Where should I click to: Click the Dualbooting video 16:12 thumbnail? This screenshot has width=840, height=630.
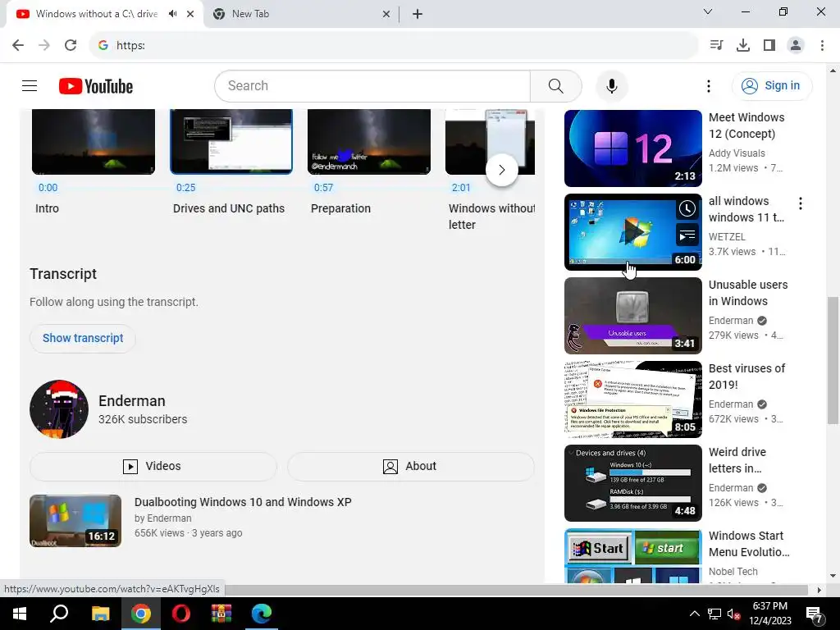click(x=75, y=521)
